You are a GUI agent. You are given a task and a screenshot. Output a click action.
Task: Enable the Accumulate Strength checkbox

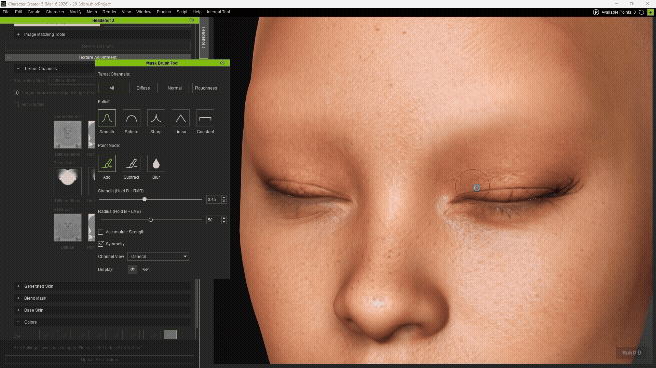[101, 232]
